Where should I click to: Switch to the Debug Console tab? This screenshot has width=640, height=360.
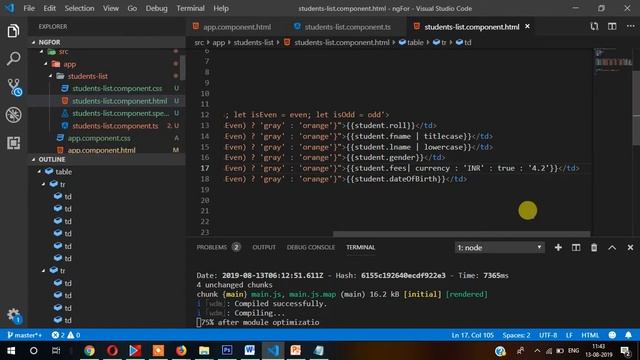(311, 247)
